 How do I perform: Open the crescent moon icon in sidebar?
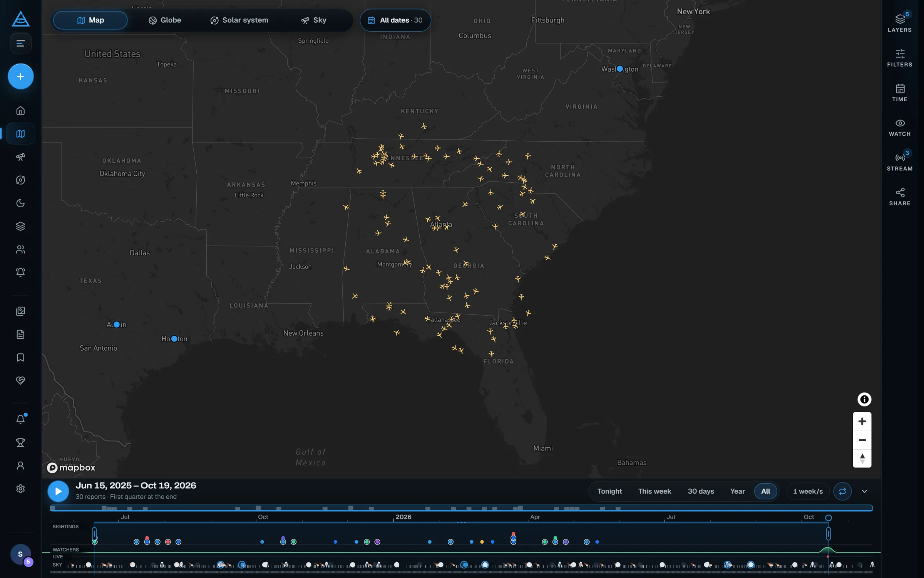click(x=20, y=203)
